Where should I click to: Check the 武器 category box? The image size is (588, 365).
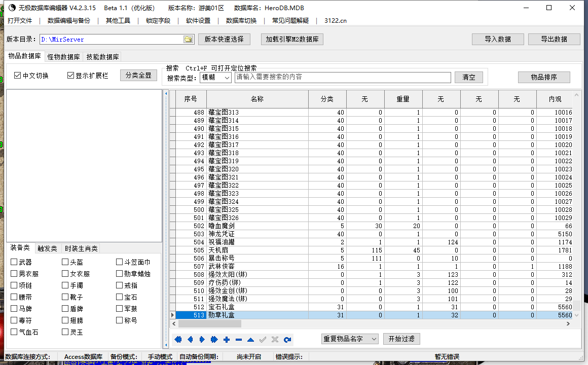click(x=14, y=262)
